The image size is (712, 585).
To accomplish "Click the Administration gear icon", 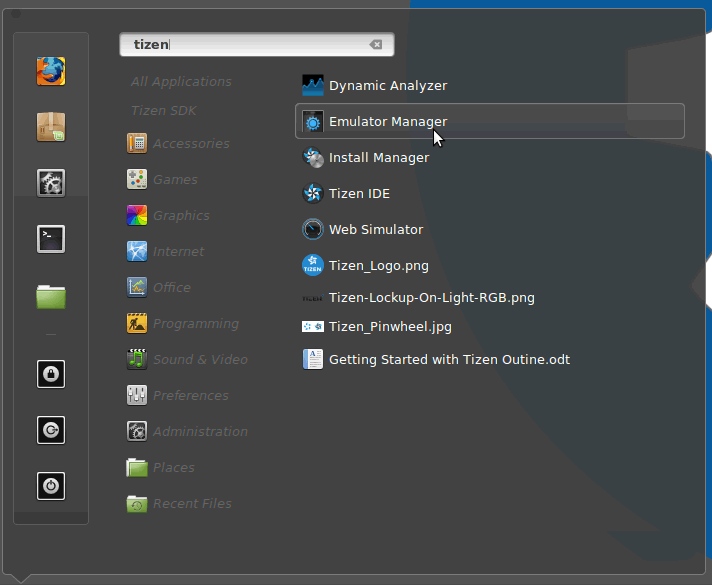I will click(x=137, y=431).
